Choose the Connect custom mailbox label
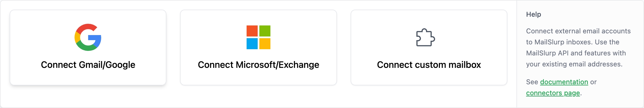Screen dimensions: 644x108 (429, 65)
